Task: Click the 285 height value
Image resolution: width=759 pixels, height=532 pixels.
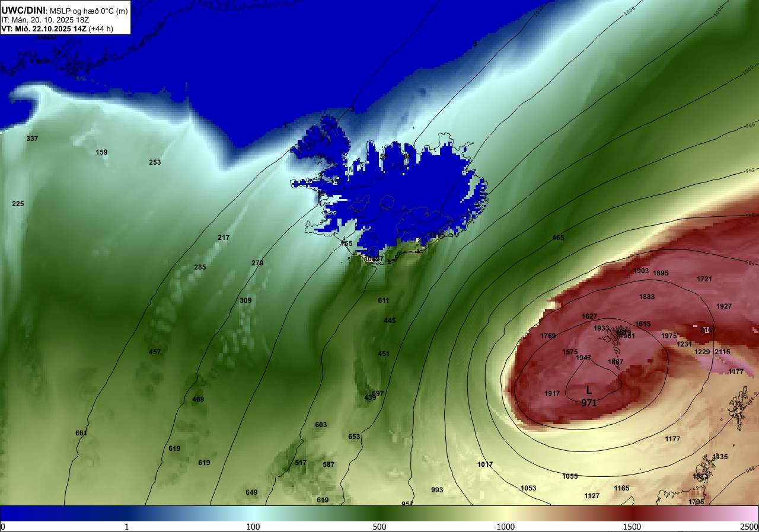Action: (200, 267)
